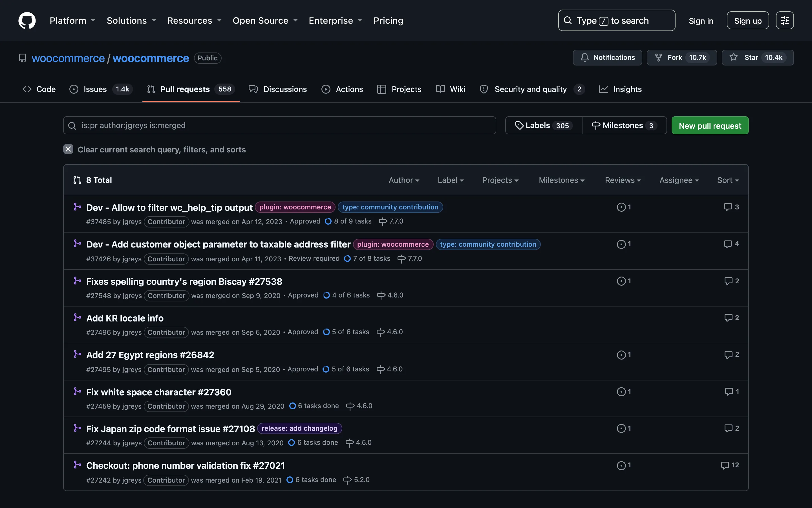The image size is (812, 508).
Task: Click plugin: woocommerce label on PR #37485
Action: pos(295,207)
